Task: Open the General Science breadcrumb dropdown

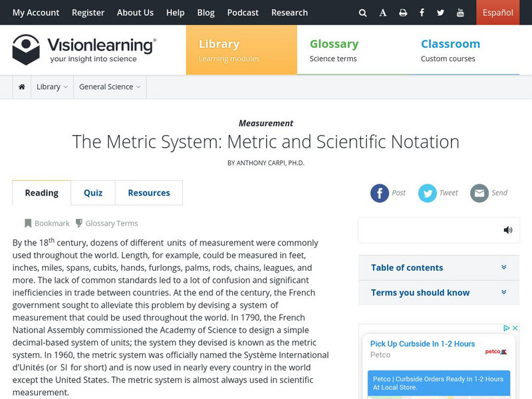Action: pyautogui.click(x=110, y=87)
